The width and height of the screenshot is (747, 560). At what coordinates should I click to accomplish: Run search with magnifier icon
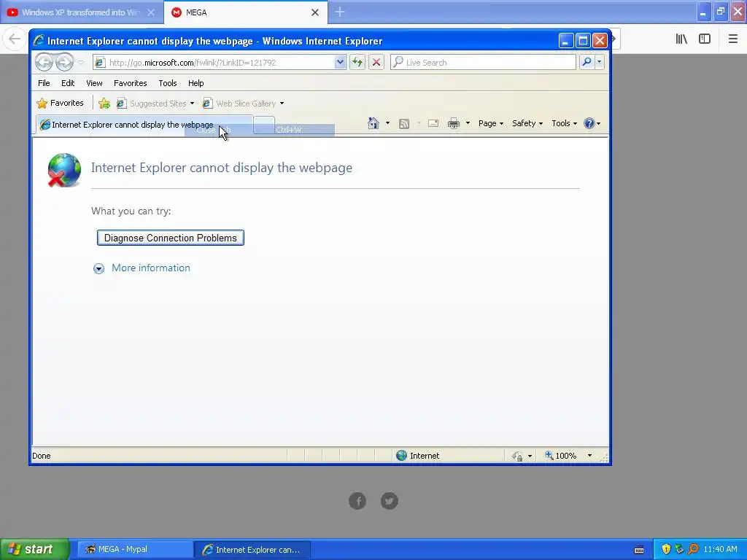click(587, 63)
